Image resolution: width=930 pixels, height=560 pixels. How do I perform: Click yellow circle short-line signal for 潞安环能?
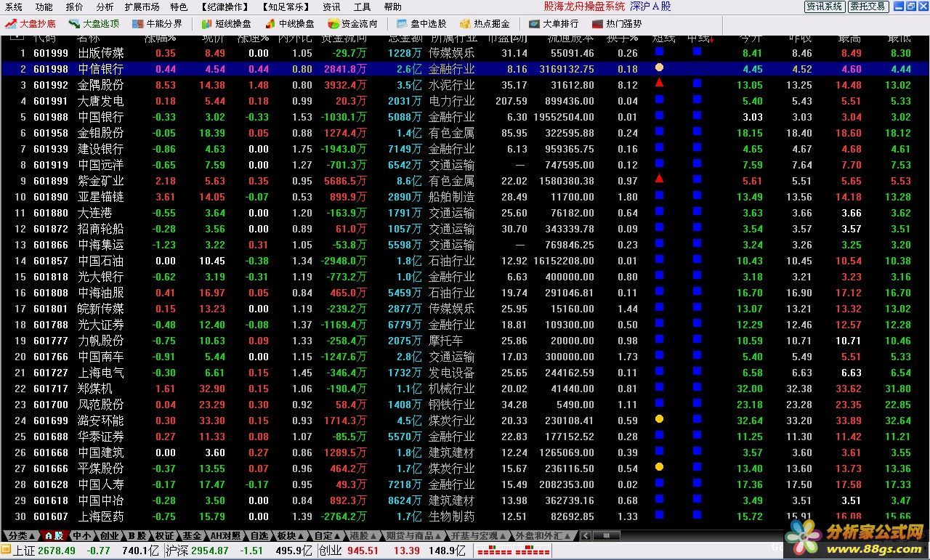659,419
